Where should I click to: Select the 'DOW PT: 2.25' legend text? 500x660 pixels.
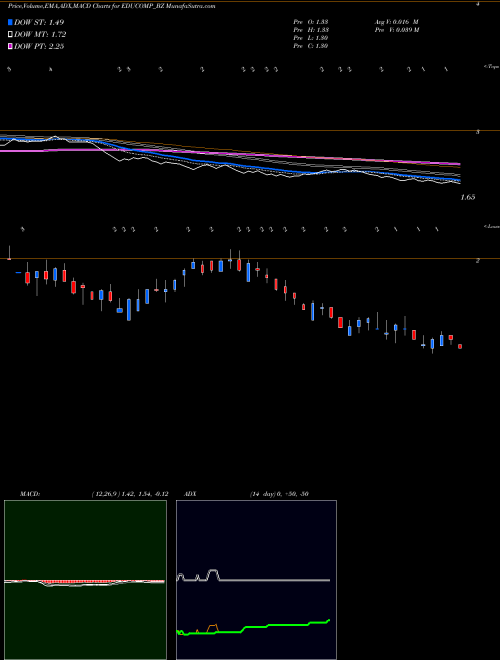39,46
